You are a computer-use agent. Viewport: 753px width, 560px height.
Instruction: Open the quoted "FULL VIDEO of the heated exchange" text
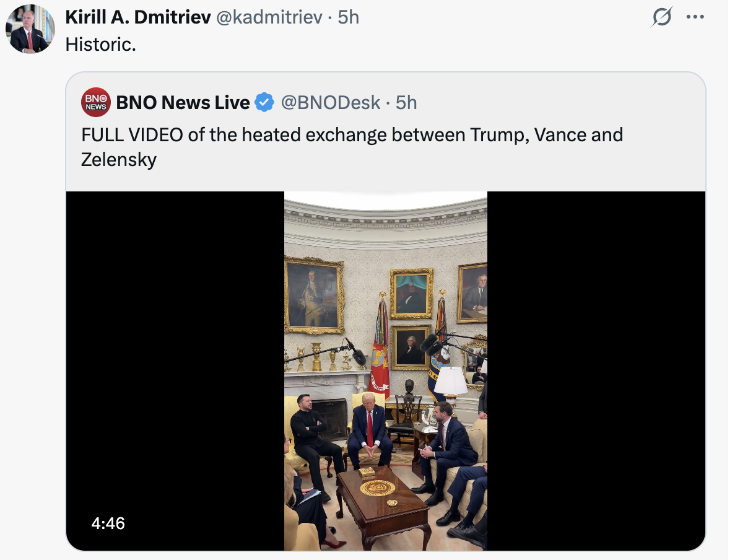(352, 146)
